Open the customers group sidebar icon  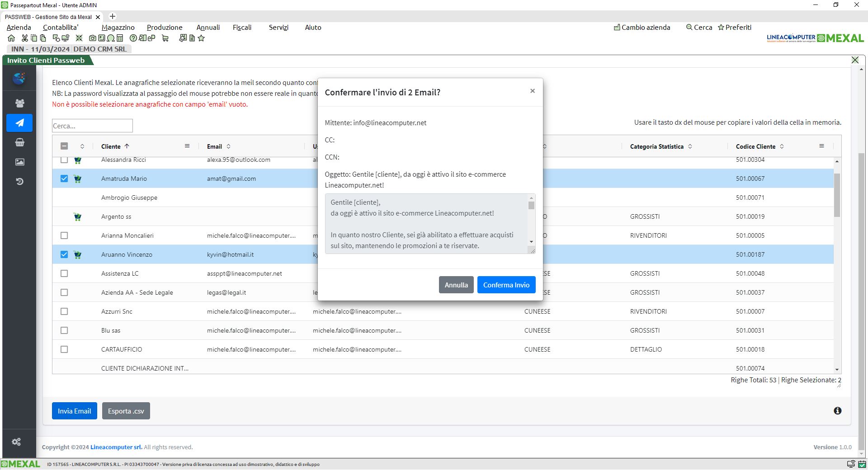click(x=19, y=103)
